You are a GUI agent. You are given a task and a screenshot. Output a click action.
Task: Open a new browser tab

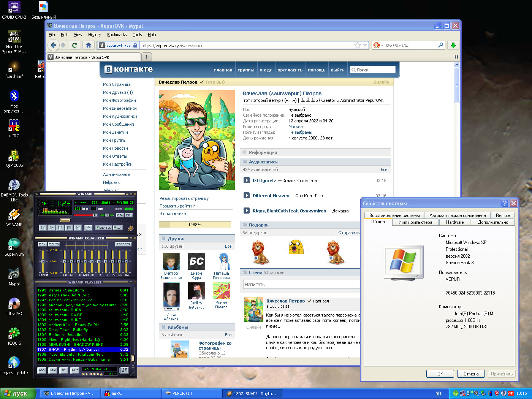click(x=146, y=57)
